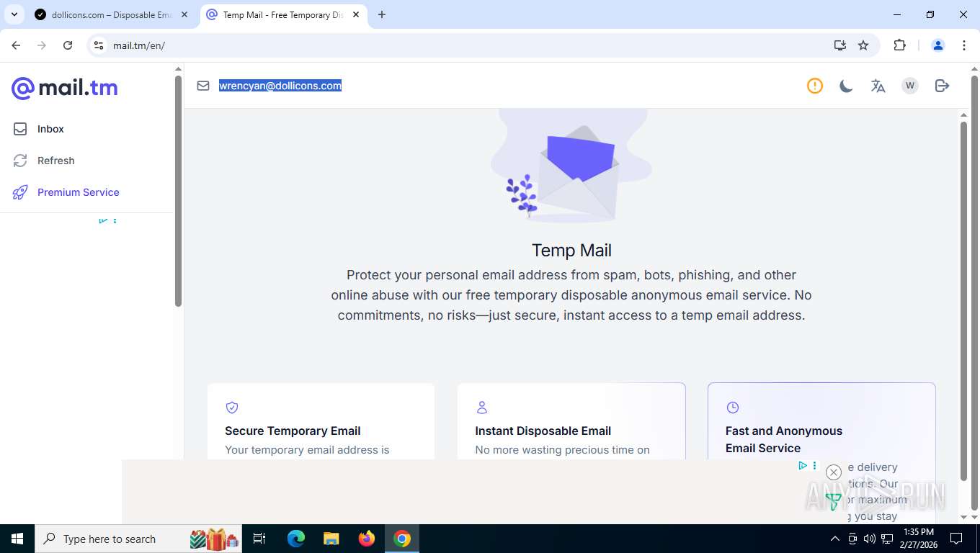Click the logout icon

pos(942,86)
